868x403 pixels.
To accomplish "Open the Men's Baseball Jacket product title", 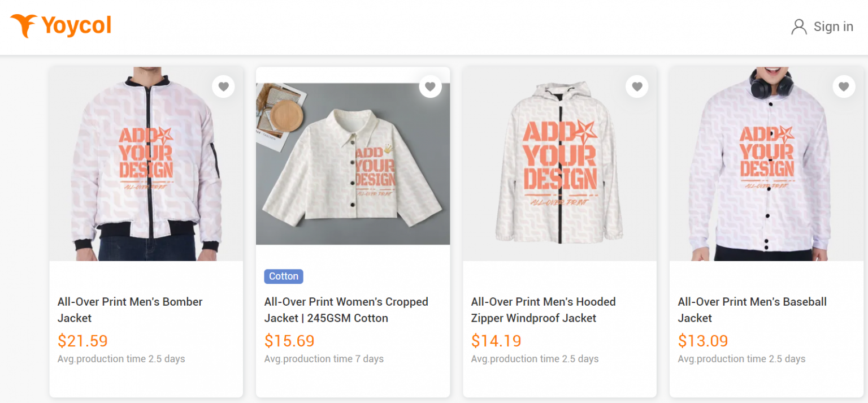I will [752, 310].
